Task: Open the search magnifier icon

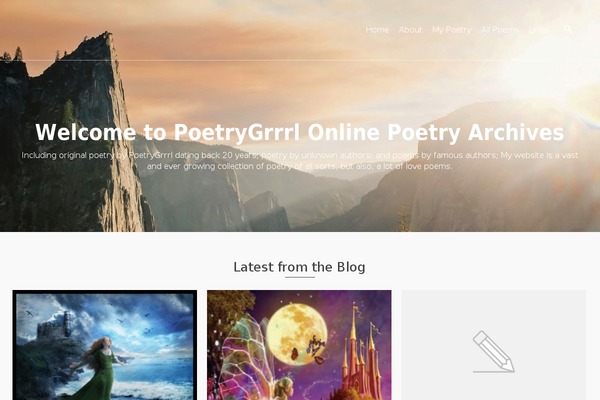Action: 568,29
